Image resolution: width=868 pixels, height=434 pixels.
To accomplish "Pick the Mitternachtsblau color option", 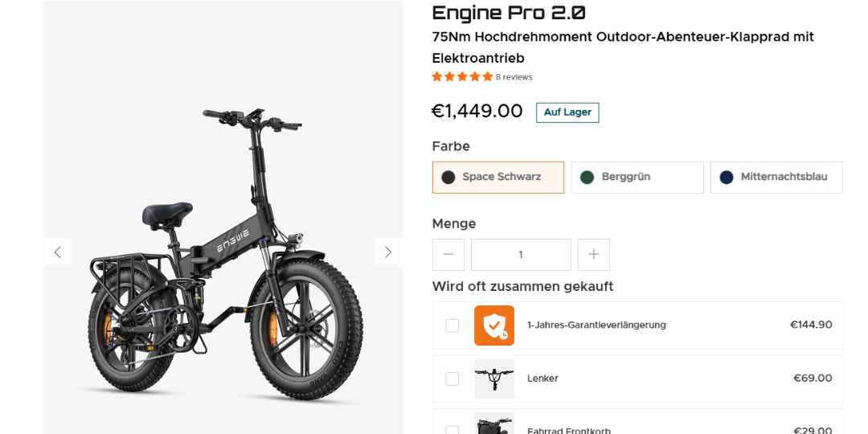I will pyautogui.click(x=776, y=177).
